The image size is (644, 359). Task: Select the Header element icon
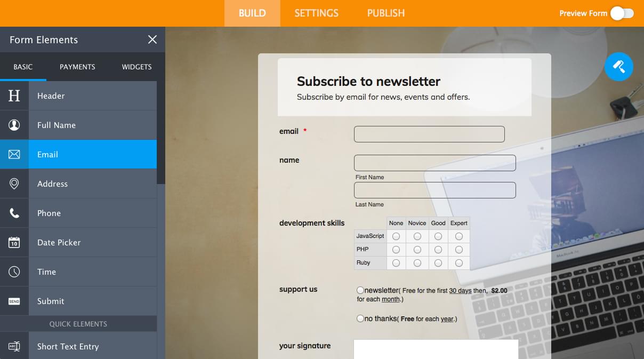click(14, 95)
